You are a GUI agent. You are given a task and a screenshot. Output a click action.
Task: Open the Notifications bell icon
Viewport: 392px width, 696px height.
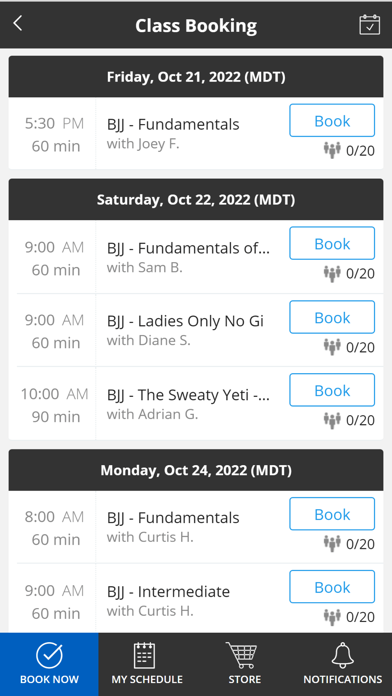pos(343,655)
